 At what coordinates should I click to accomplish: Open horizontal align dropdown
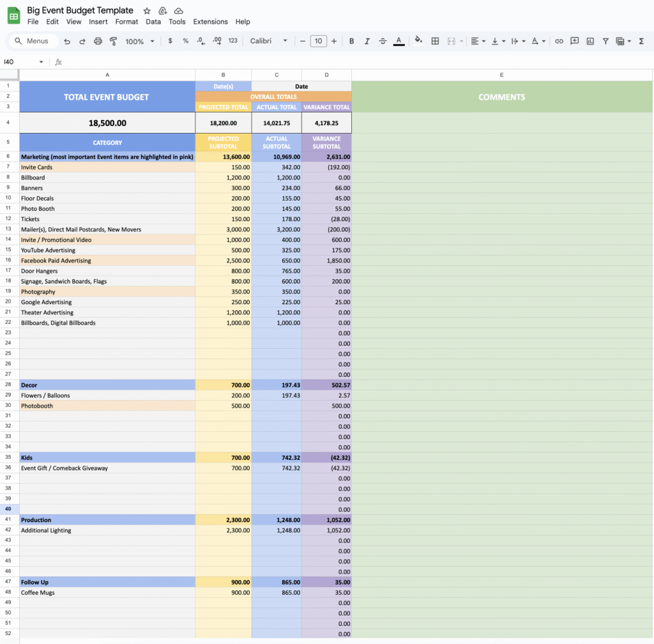(478, 41)
